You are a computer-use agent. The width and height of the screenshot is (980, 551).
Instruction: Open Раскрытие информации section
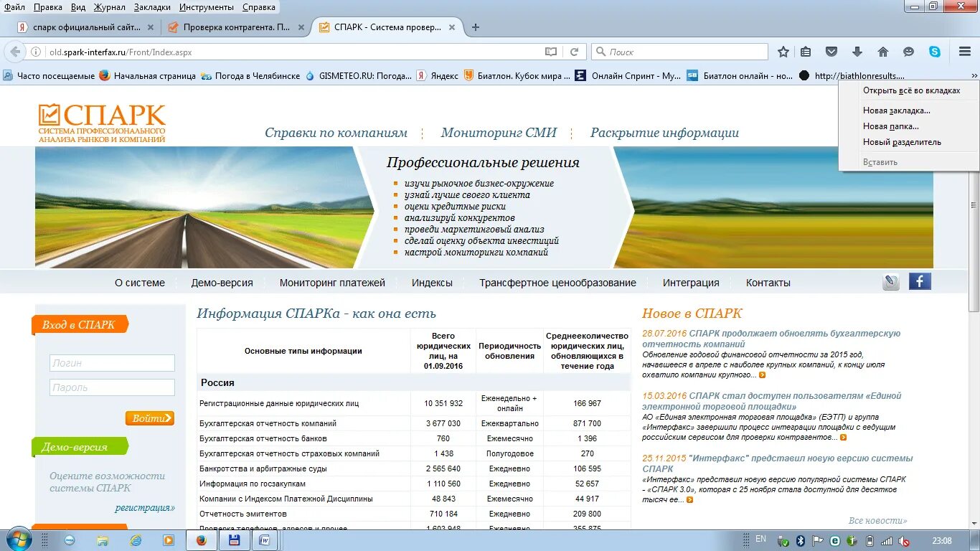point(664,133)
